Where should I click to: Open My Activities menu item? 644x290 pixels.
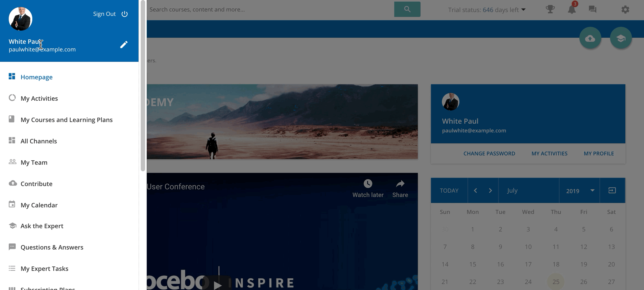[39, 98]
